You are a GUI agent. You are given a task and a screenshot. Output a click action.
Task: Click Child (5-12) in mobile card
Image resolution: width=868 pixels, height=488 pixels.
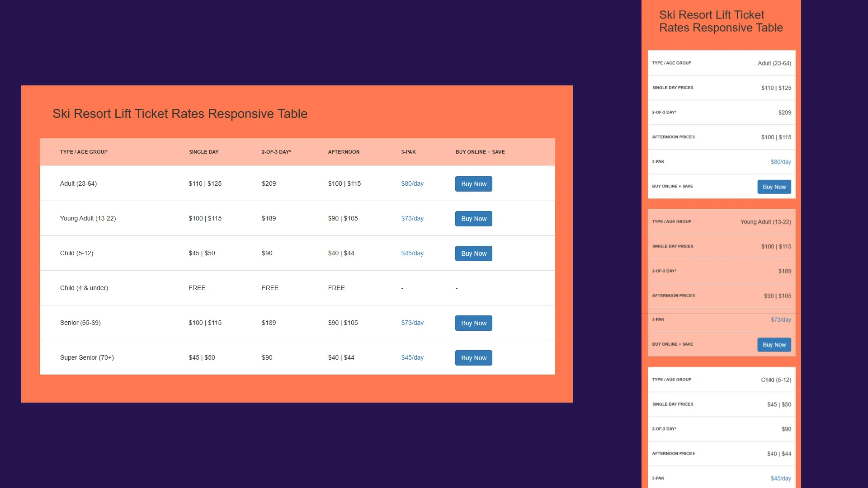(x=776, y=380)
